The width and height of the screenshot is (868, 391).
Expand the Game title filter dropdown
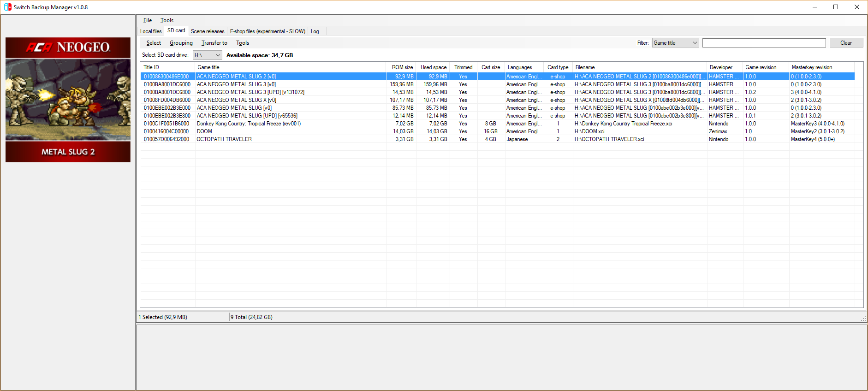[676, 43]
